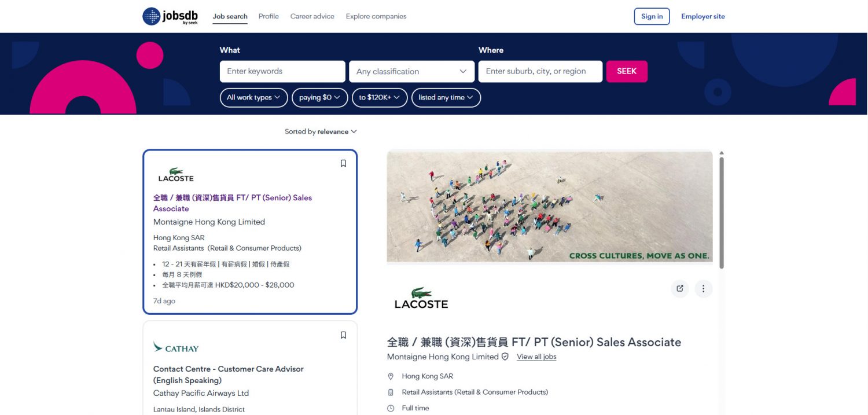
Task: Open the paying $0 salary filter
Action: click(x=319, y=97)
